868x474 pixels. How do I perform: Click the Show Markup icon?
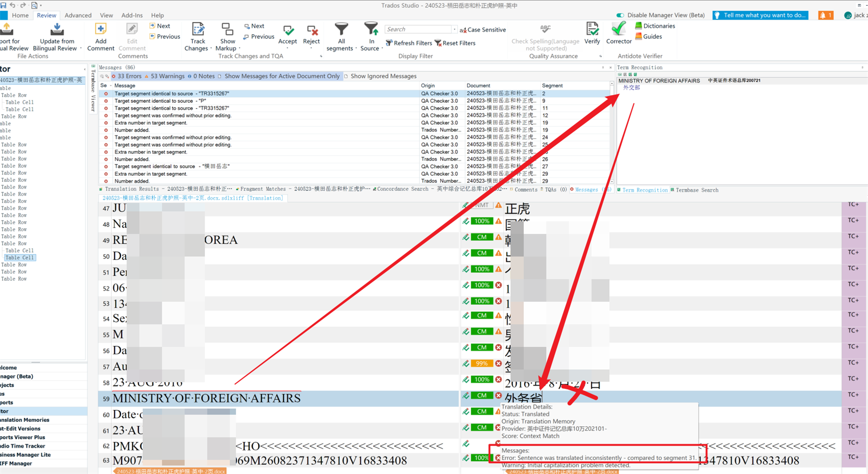tap(227, 29)
